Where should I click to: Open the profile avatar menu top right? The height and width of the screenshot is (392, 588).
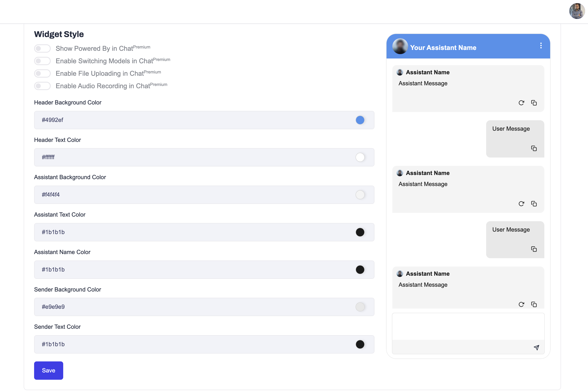pos(577,11)
